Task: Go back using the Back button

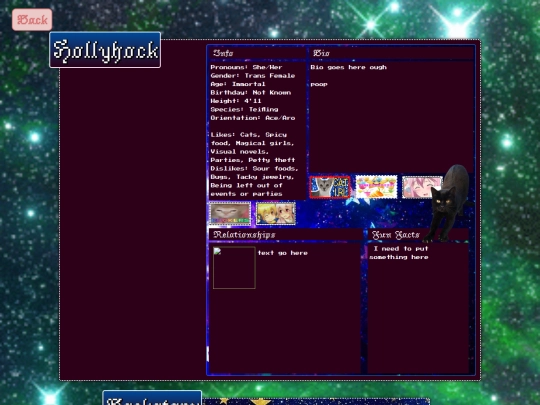Action: point(32,20)
